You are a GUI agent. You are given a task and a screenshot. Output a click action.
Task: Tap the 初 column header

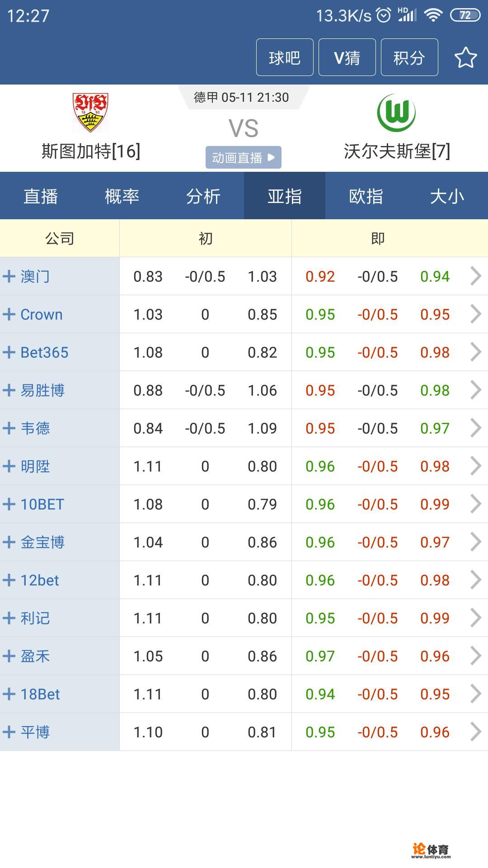click(x=206, y=238)
